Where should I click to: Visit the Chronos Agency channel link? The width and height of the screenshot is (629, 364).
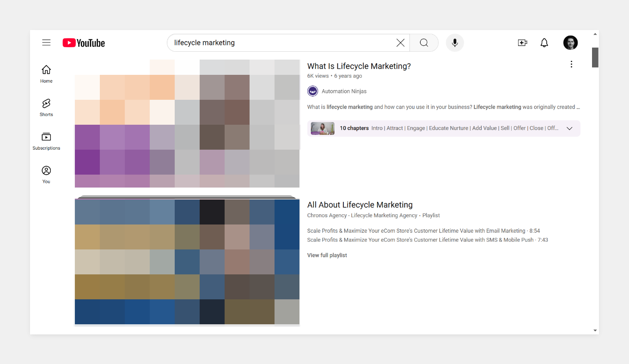[x=362, y=215]
